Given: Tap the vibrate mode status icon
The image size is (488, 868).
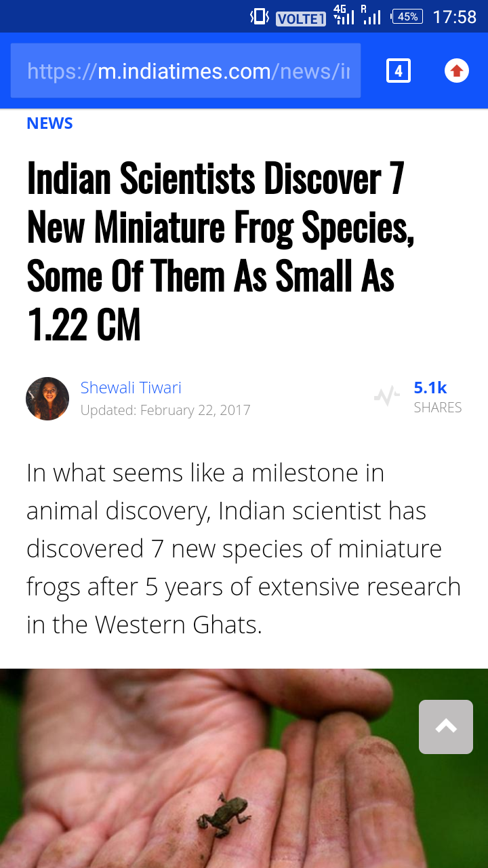Looking at the screenshot, I should [260, 17].
